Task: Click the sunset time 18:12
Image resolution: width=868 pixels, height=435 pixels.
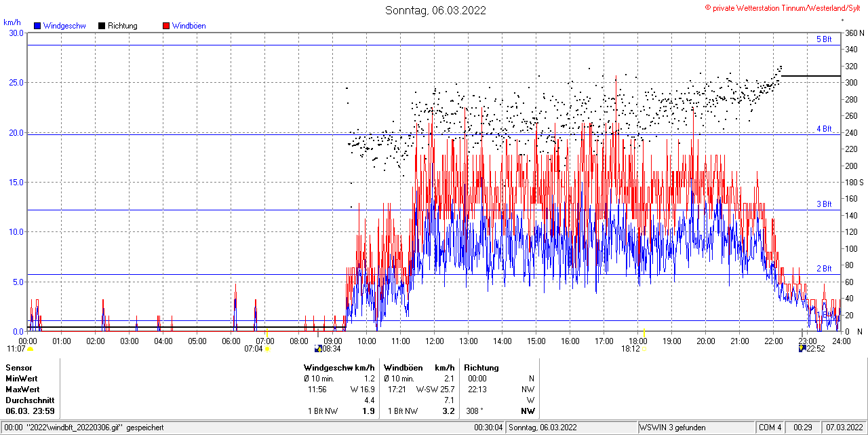Action: pyautogui.click(x=631, y=349)
